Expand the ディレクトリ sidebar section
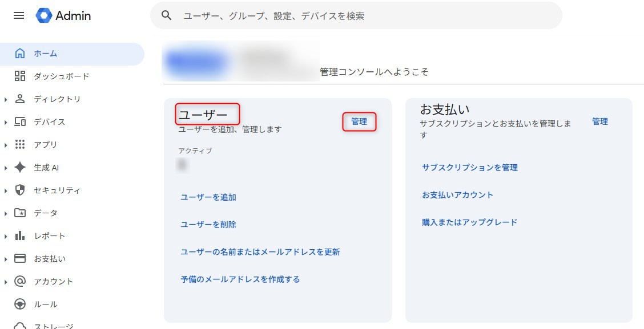This screenshot has width=644, height=329. click(6, 100)
